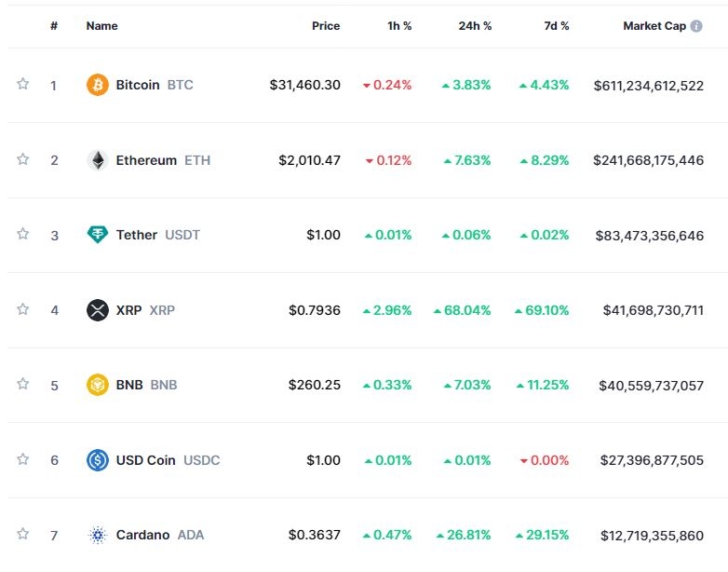
Task: Sort by the 7d % column header
Action: [556, 26]
